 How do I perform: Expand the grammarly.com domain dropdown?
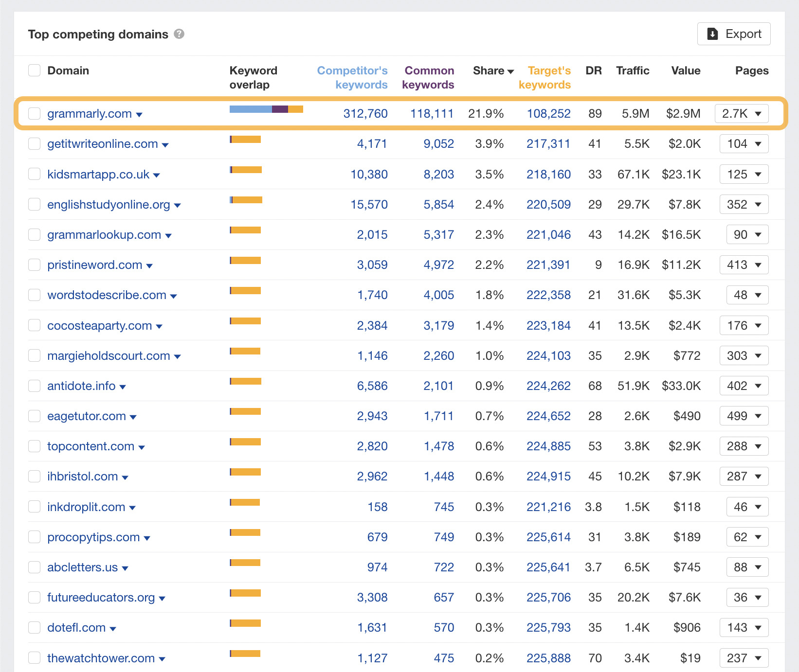140,114
